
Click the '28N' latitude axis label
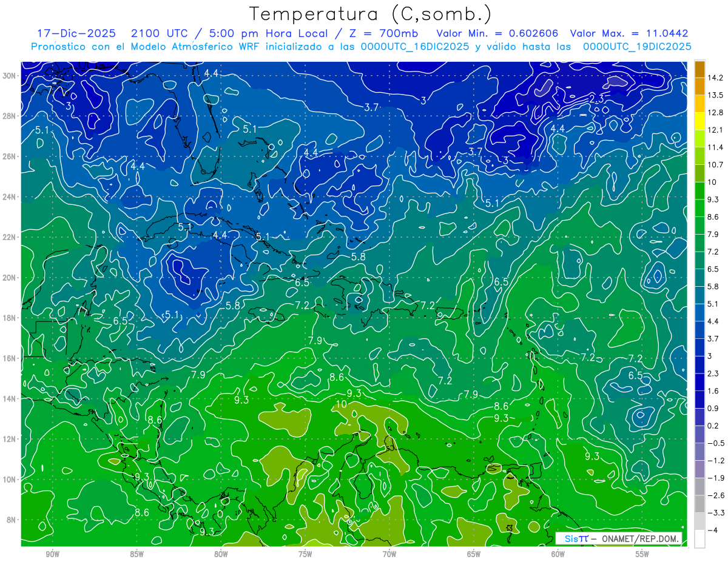[x=10, y=116]
